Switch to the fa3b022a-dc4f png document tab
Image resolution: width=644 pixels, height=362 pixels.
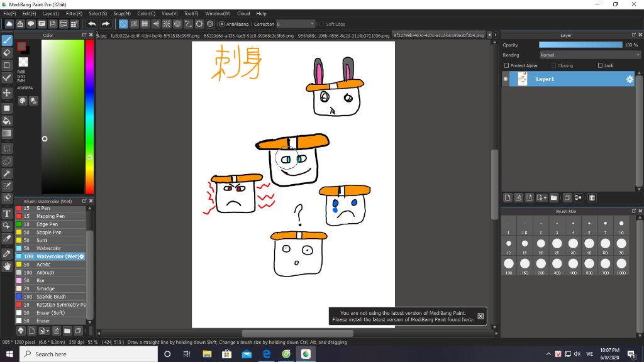point(155,36)
